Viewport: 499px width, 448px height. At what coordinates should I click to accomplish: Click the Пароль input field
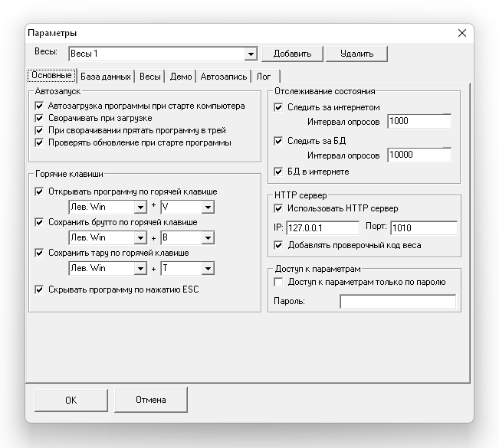coord(397,302)
